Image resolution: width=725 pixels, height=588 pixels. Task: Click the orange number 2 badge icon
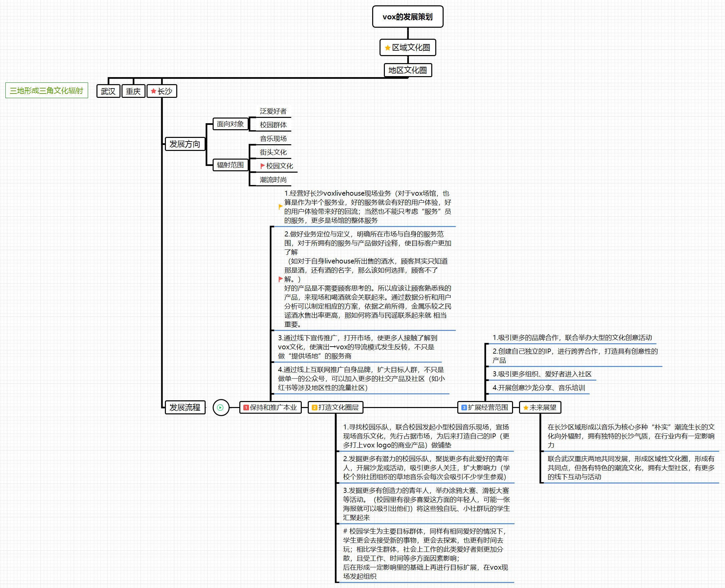314,407
